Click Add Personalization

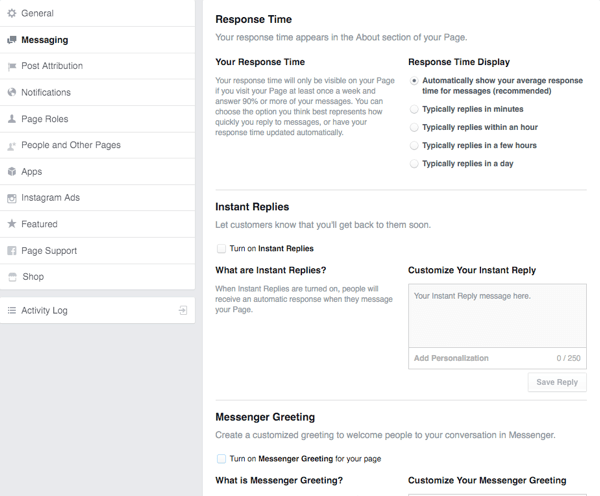451,358
